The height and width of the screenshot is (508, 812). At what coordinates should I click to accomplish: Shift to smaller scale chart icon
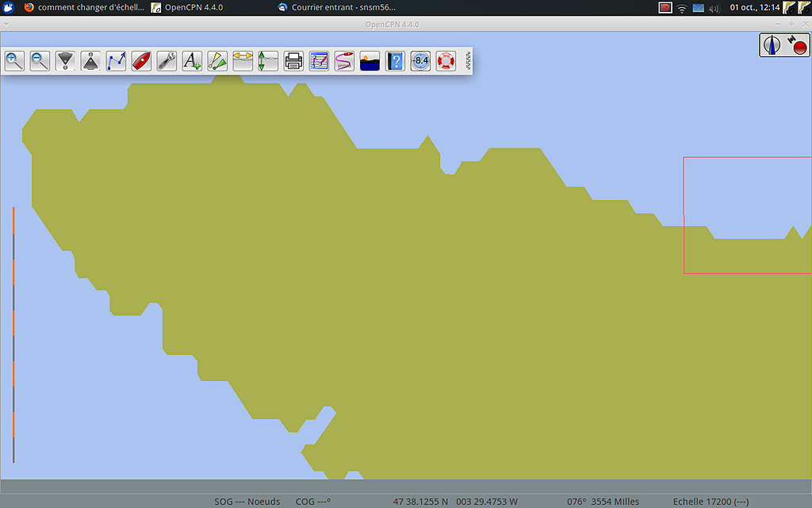90,60
